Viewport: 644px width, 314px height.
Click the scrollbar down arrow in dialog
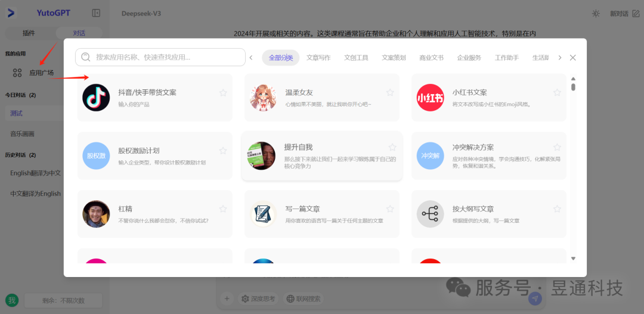tap(574, 258)
